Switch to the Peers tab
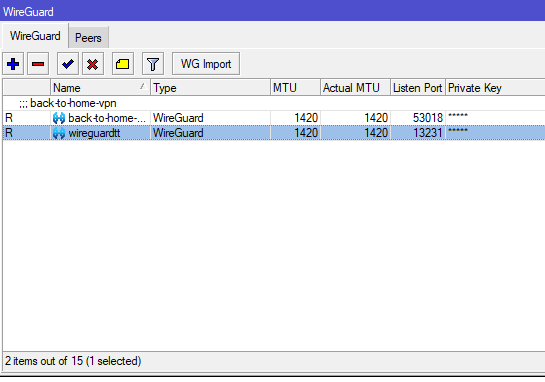The width and height of the screenshot is (545, 382). 88,38
